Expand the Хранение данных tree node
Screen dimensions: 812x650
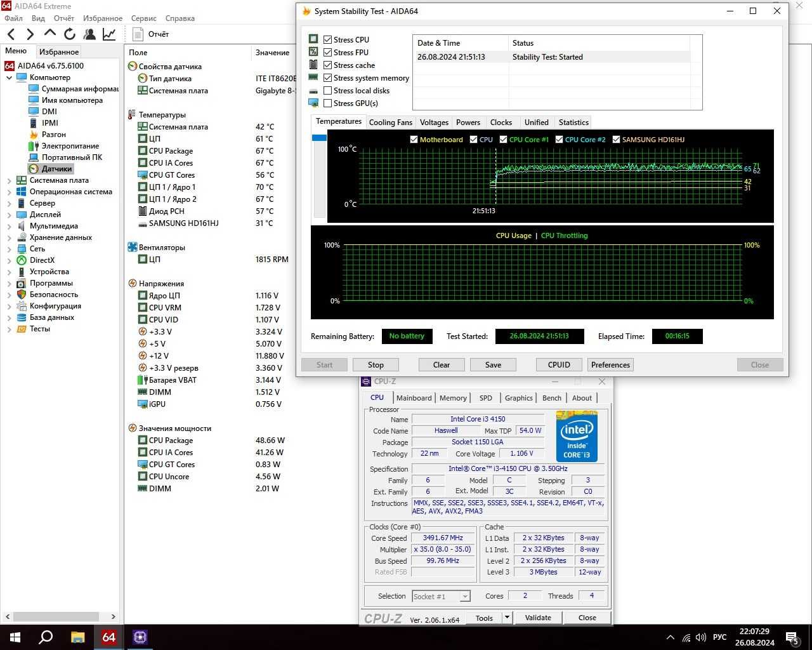tap(9, 237)
